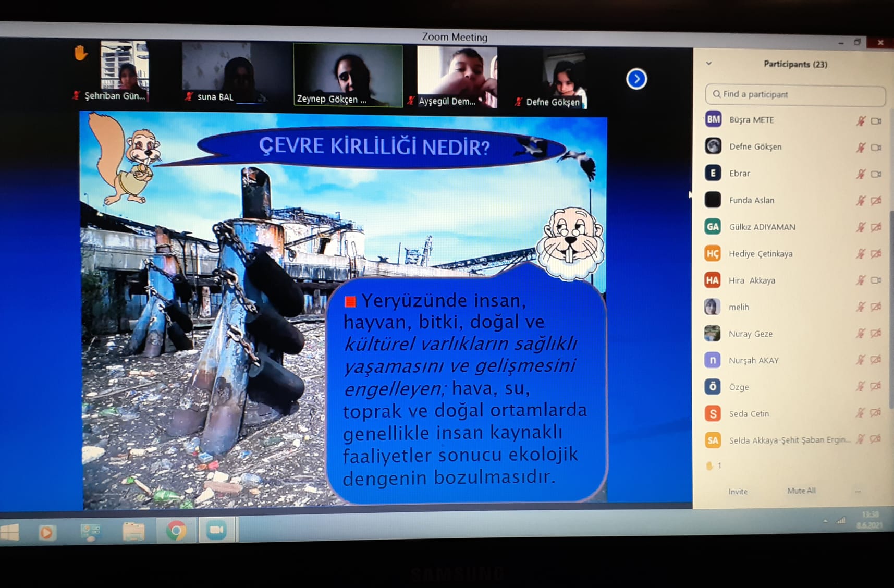Show next video thumbnails with blue arrow
The image size is (894, 588).
pyautogui.click(x=636, y=79)
